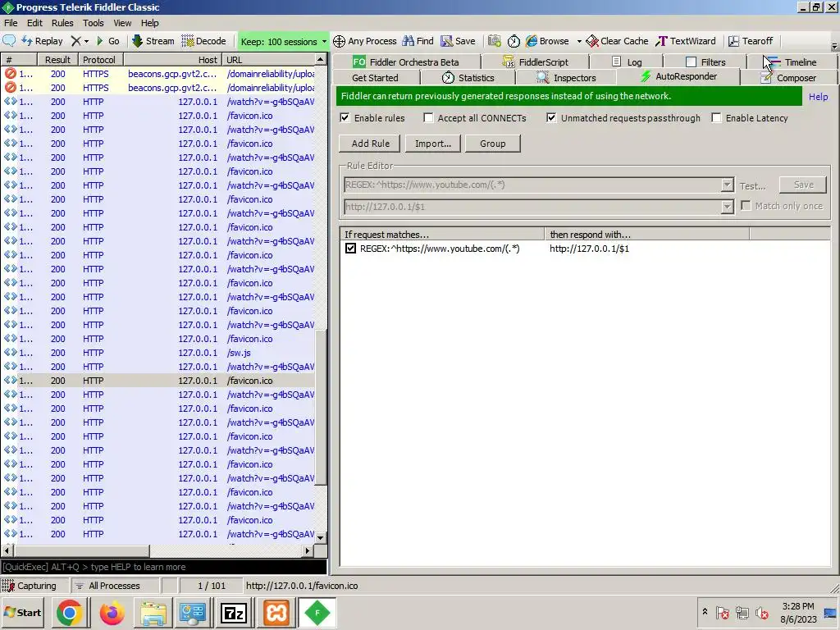This screenshot has width=840, height=630.
Task: Toggle Enable rules checkbox
Action: click(345, 118)
